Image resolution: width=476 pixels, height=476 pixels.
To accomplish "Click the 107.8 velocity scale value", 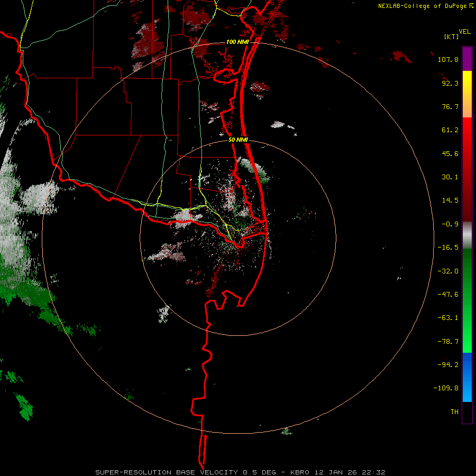I will pyautogui.click(x=448, y=59).
